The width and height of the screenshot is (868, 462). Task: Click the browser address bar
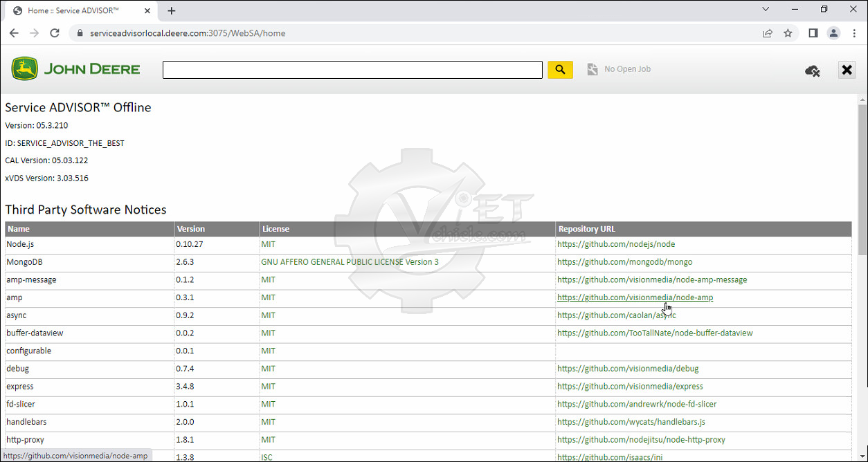click(x=415, y=33)
